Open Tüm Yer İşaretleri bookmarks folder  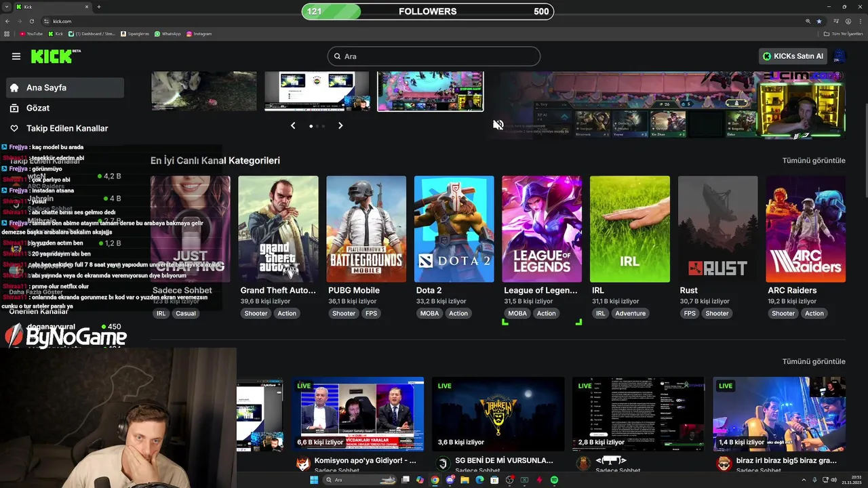pyautogui.click(x=843, y=34)
